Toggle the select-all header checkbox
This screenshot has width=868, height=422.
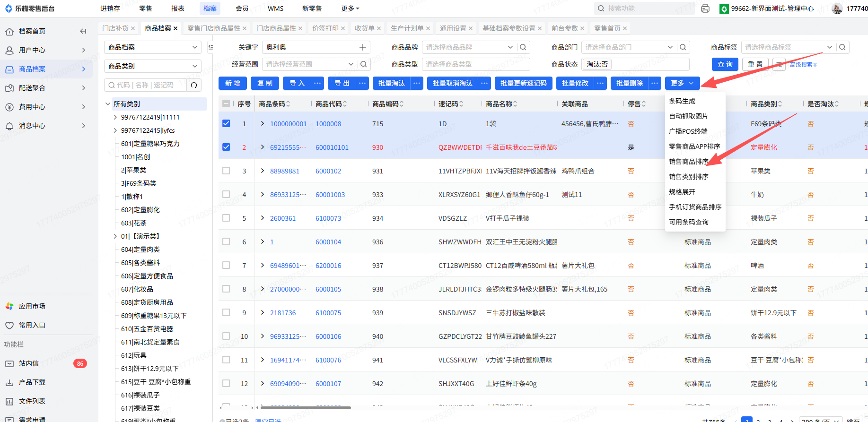226,104
